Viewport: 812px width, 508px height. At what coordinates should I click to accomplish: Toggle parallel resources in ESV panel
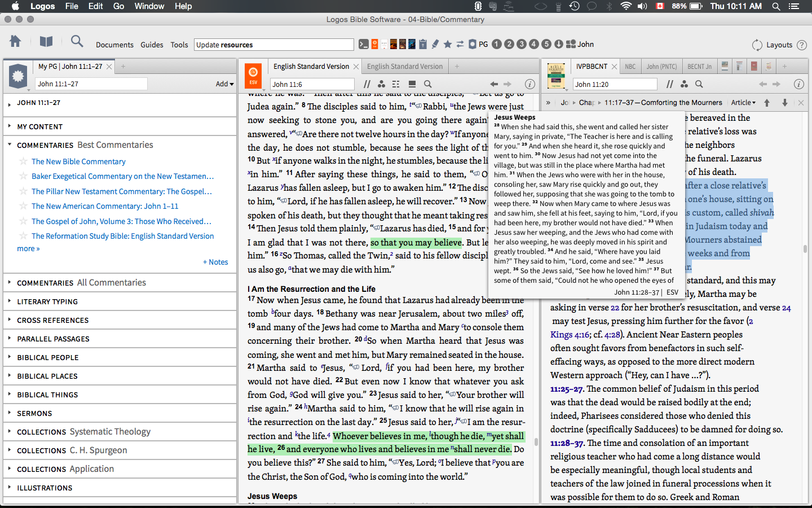point(367,84)
